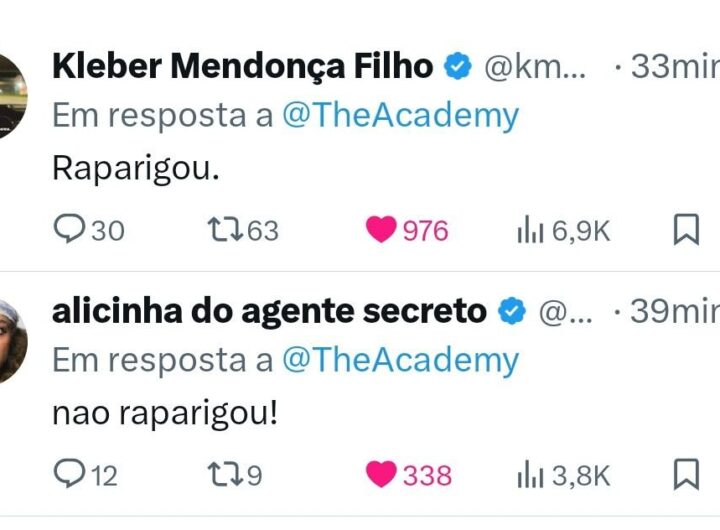Click alicinha's verified blue badge

[x=512, y=311]
